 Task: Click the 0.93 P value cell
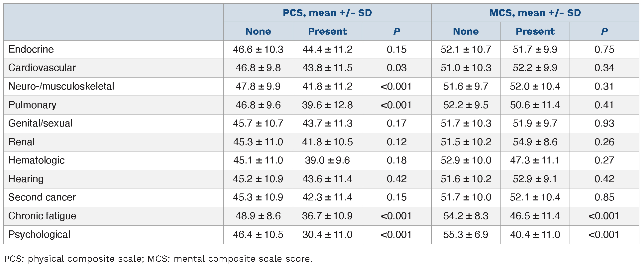click(604, 124)
